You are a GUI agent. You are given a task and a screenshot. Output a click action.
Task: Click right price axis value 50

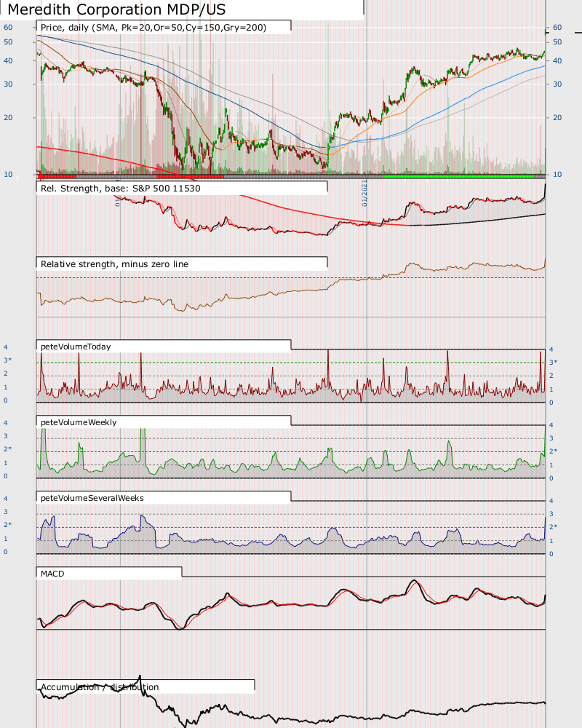(x=557, y=41)
